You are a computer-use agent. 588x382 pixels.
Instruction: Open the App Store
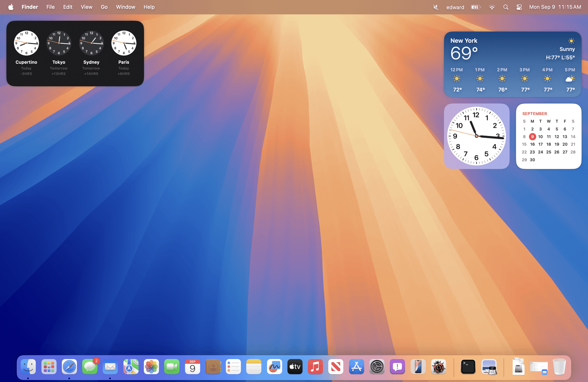coord(356,366)
